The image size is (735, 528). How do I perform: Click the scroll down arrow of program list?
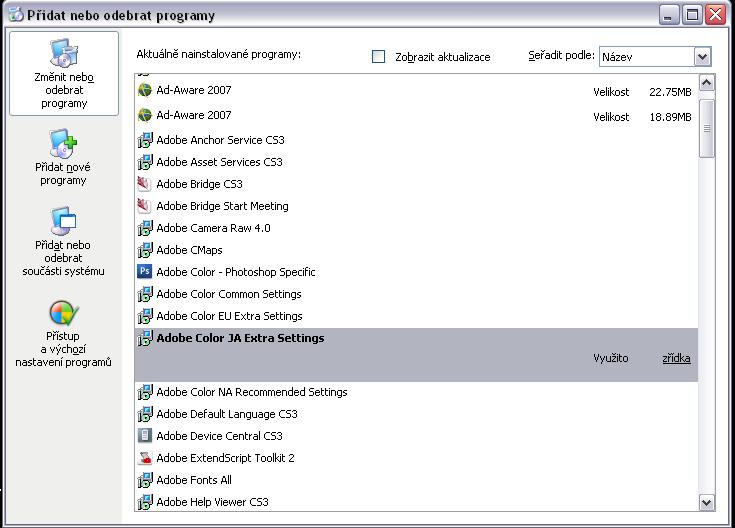pyautogui.click(x=707, y=502)
